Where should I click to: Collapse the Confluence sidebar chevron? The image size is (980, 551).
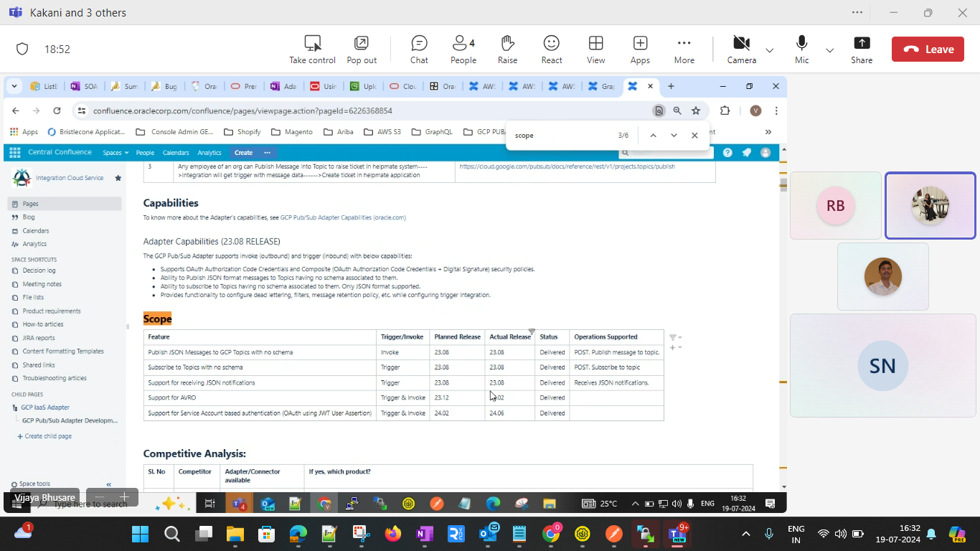pyautogui.click(x=108, y=484)
